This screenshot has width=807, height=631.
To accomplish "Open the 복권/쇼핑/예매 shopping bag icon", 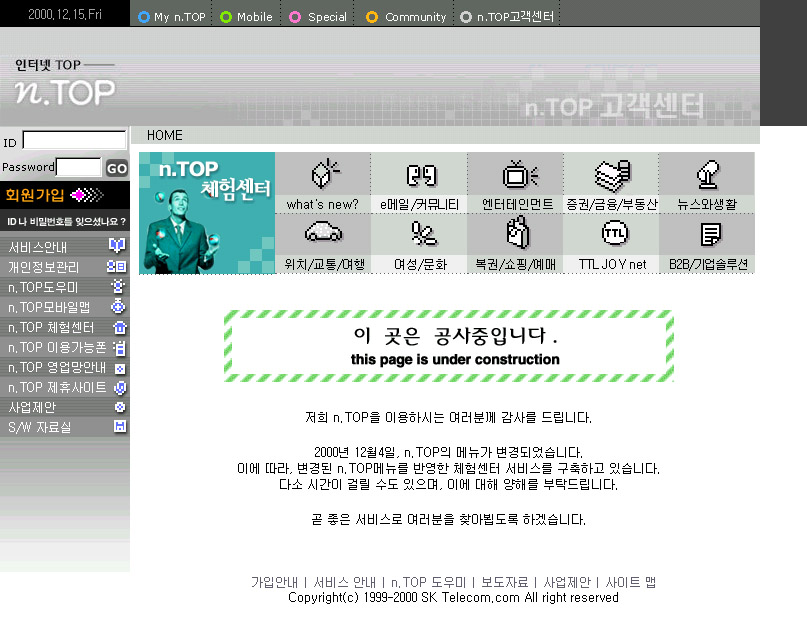I will [x=518, y=233].
